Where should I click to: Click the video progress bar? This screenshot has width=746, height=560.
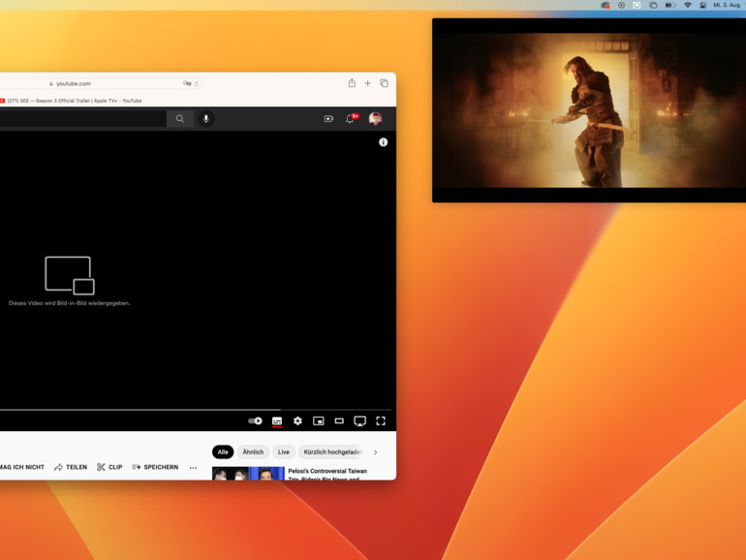point(196,410)
